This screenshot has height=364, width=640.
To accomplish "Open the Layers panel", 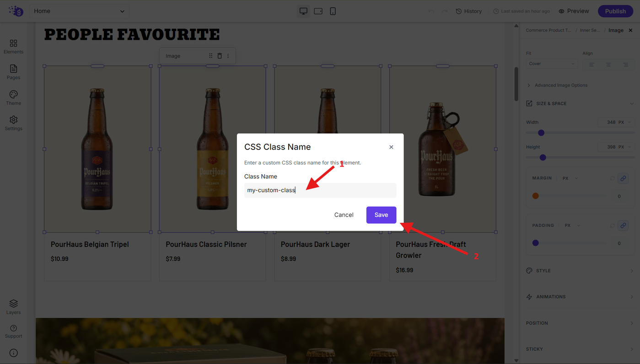I will 13,307.
